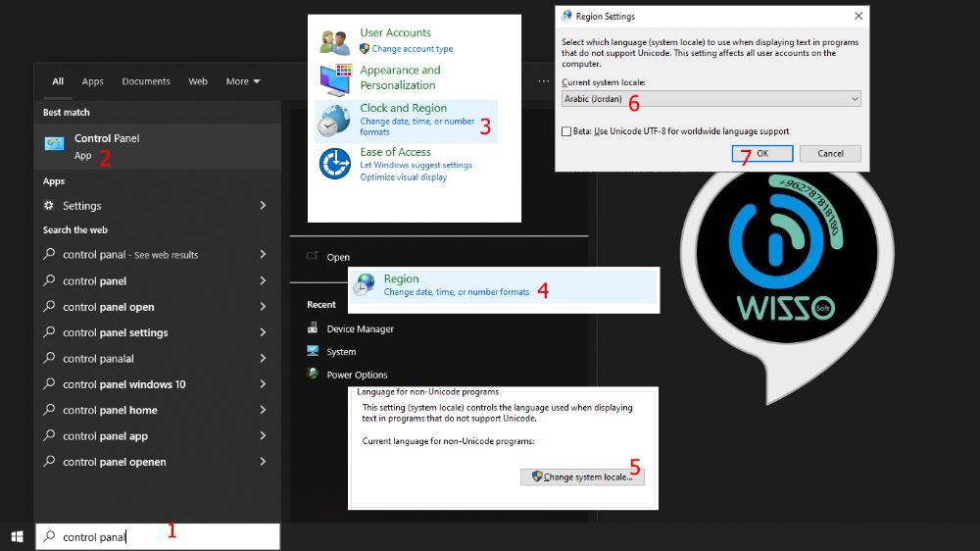Expand the More filter dropdown
Viewport: 980px width, 551px height.
click(x=243, y=81)
